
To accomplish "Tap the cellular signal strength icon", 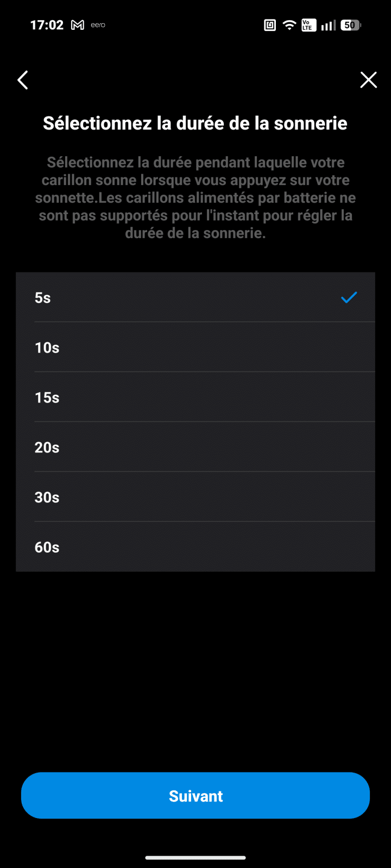I will (x=328, y=25).
